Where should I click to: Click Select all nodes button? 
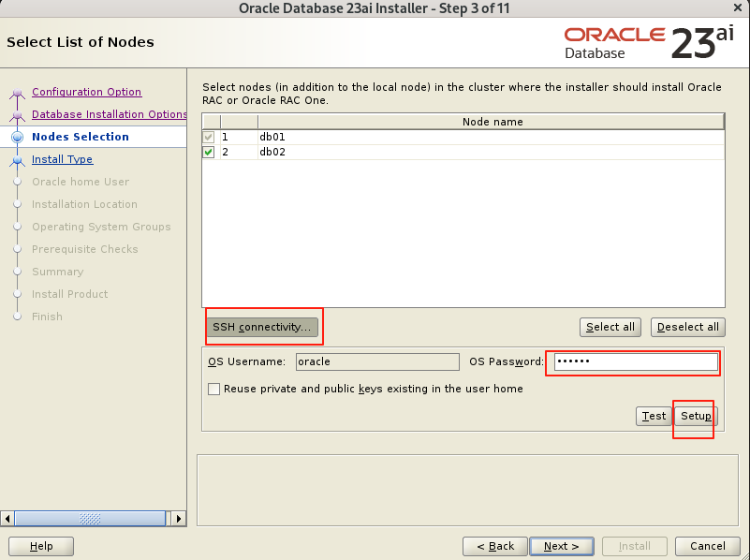coord(610,327)
